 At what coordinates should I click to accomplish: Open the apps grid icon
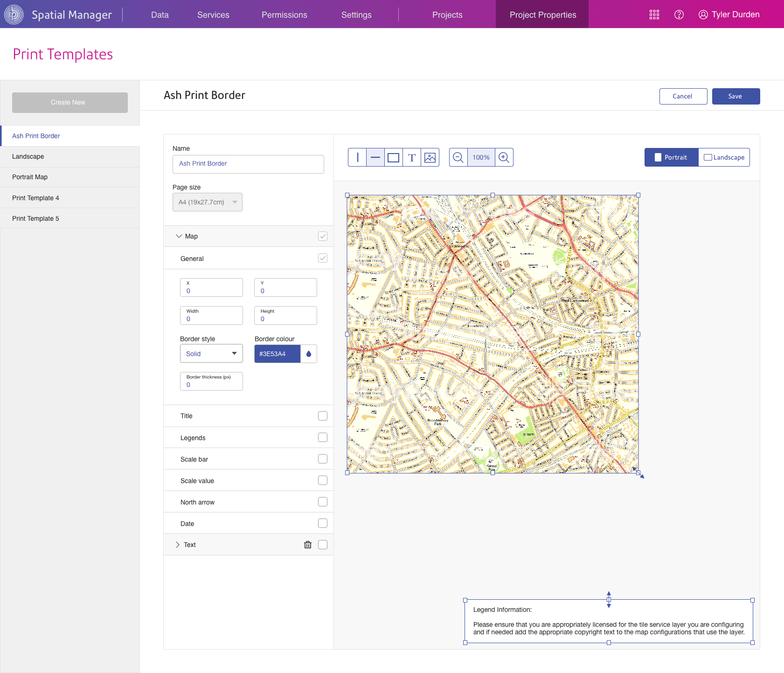tap(654, 14)
